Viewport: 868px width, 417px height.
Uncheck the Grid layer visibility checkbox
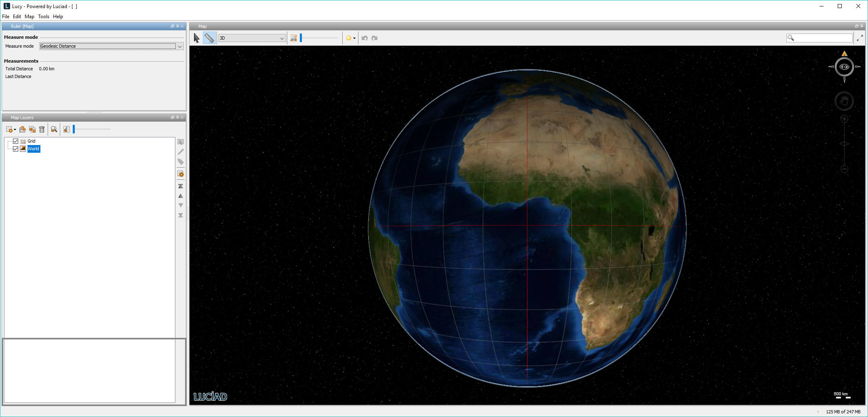coord(16,141)
